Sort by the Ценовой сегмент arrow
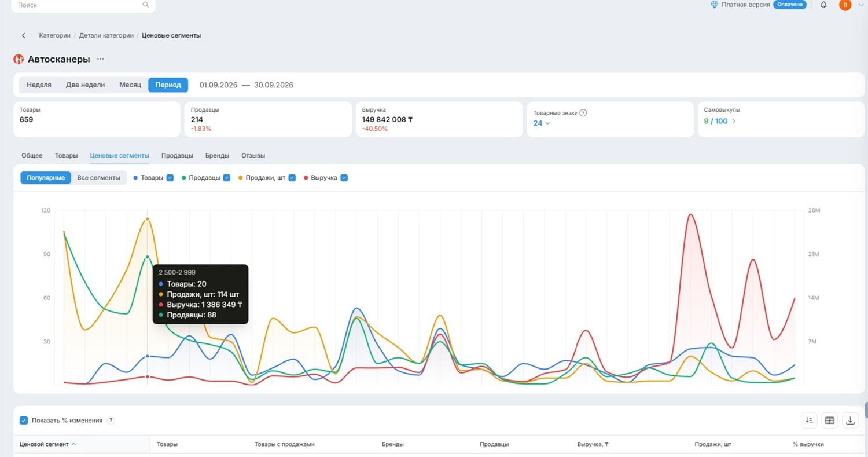This screenshot has width=868, height=457. point(73,444)
